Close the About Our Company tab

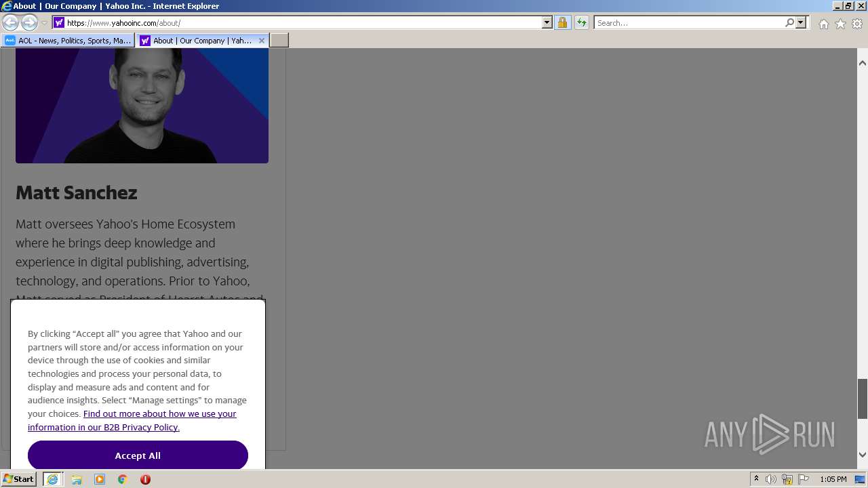coord(262,41)
